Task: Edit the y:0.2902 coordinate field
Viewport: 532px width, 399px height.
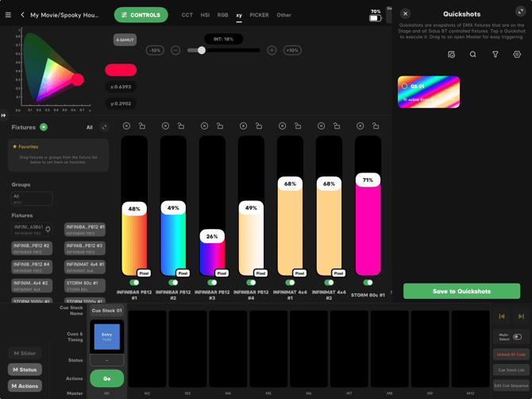Action: [x=121, y=103]
